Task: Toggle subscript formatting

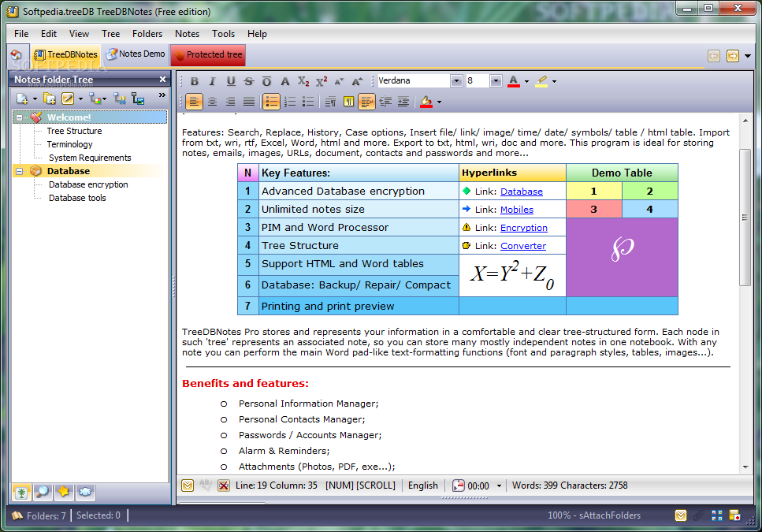Action: [x=303, y=81]
